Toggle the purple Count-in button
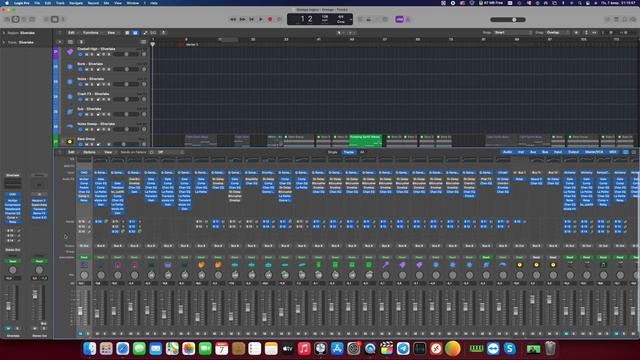 click(x=400, y=19)
